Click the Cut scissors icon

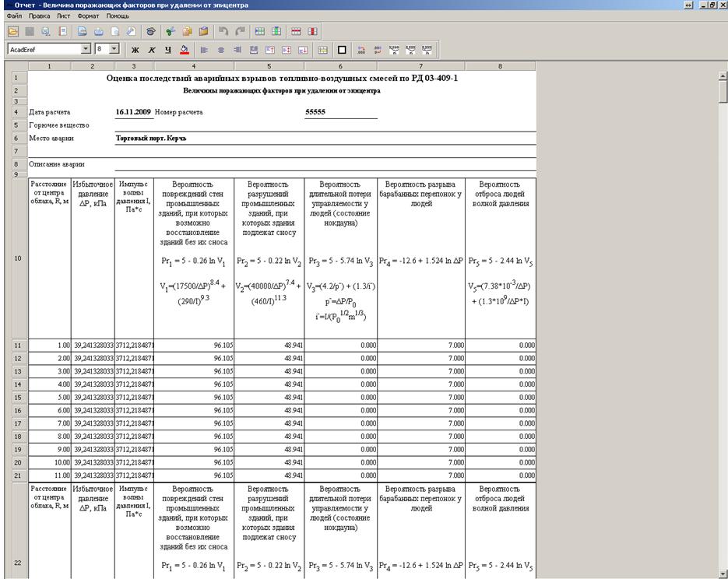click(x=171, y=32)
